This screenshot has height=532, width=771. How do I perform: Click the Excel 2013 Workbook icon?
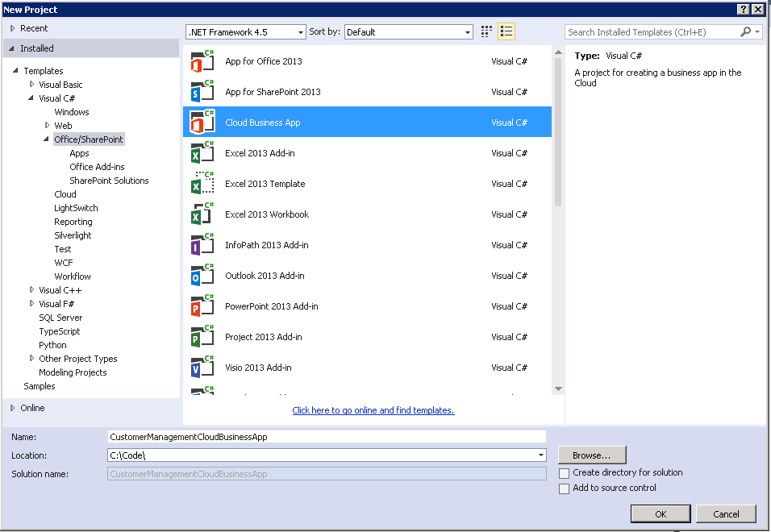[x=202, y=214]
